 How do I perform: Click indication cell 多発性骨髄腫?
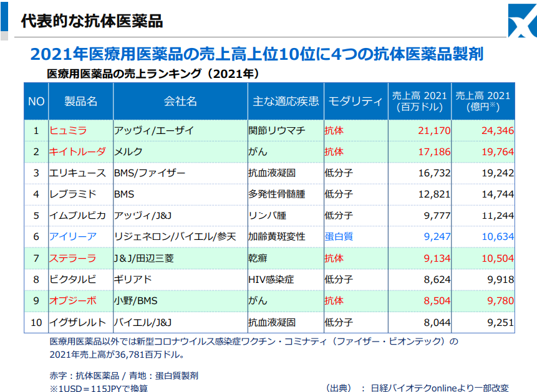pos(277,194)
